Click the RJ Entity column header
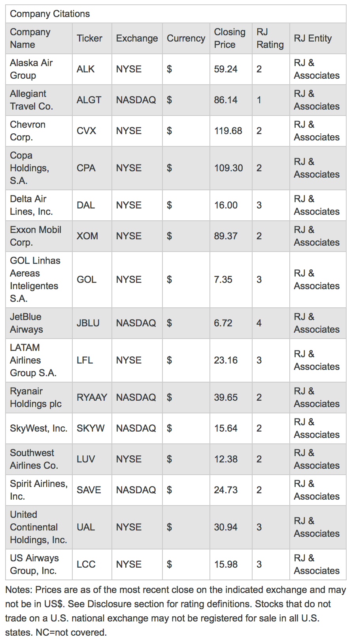The height and width of the screenshot is (644, 351). point(313,38)
